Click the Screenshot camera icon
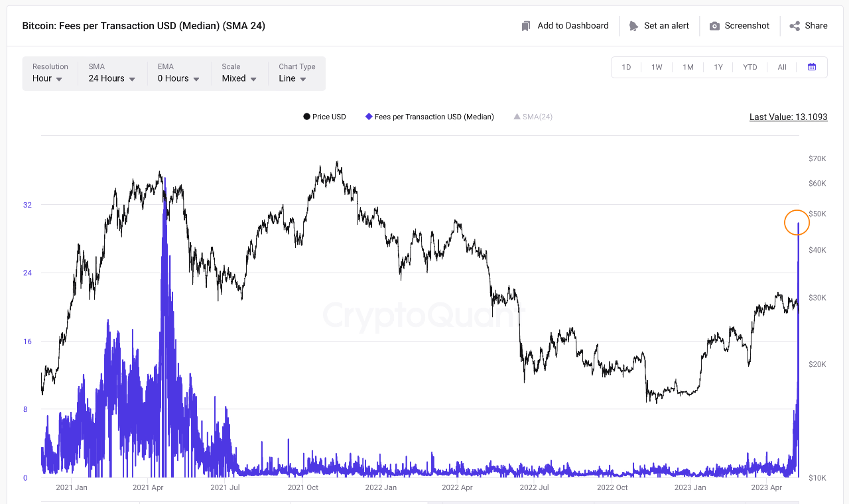 coord(713,25)
